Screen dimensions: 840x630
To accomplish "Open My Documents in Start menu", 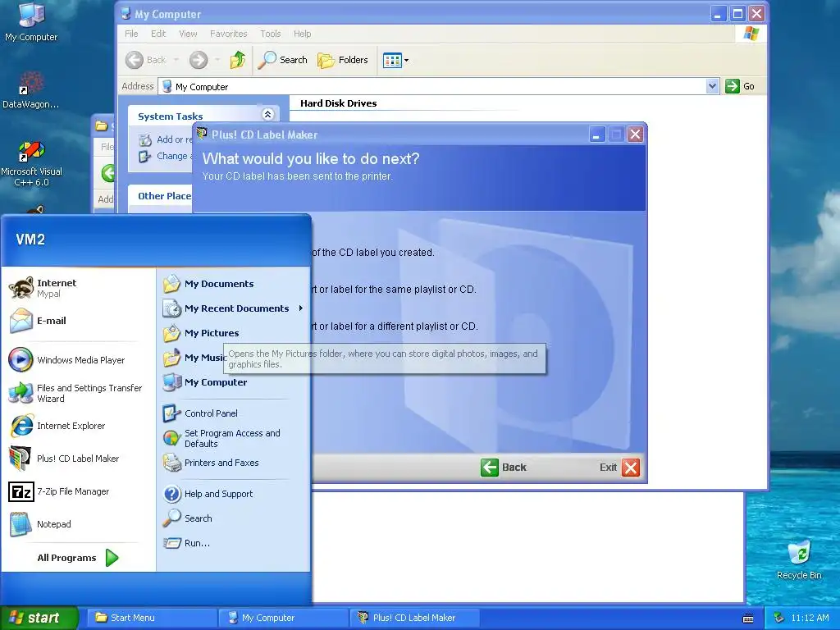I will tap(233, 284).
